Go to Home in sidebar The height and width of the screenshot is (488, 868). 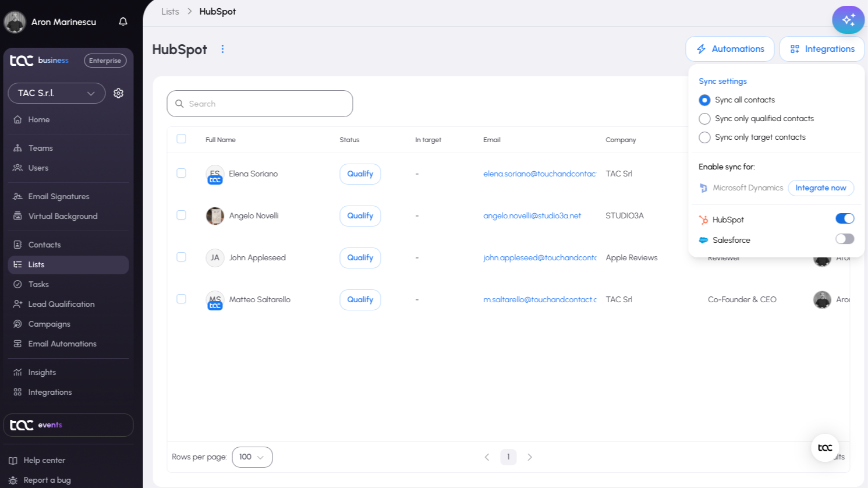(x=68, y=119)
